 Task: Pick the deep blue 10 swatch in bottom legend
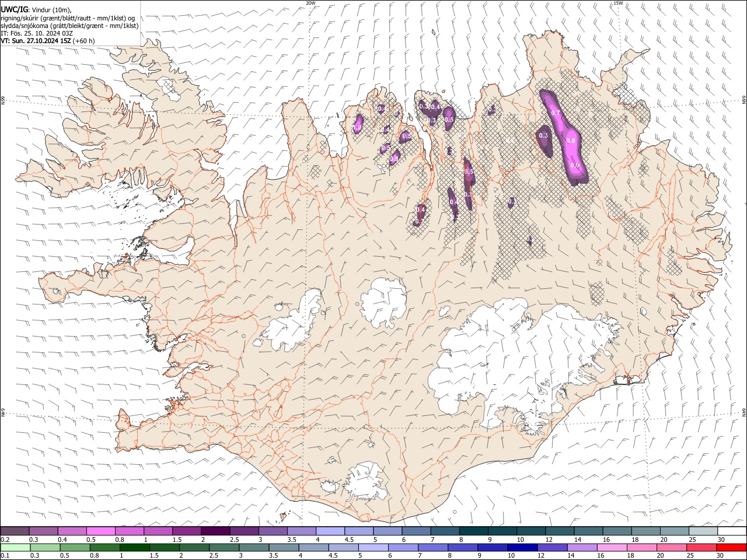(522, 547)
